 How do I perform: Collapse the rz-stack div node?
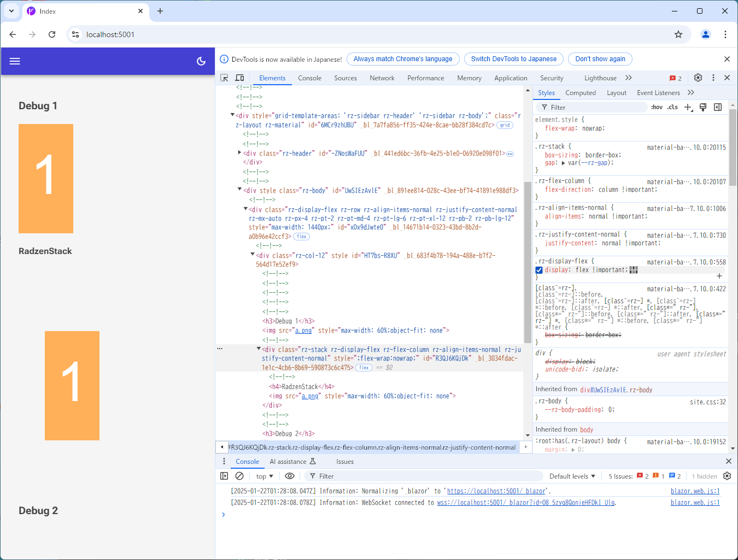[x=259, y=349]
